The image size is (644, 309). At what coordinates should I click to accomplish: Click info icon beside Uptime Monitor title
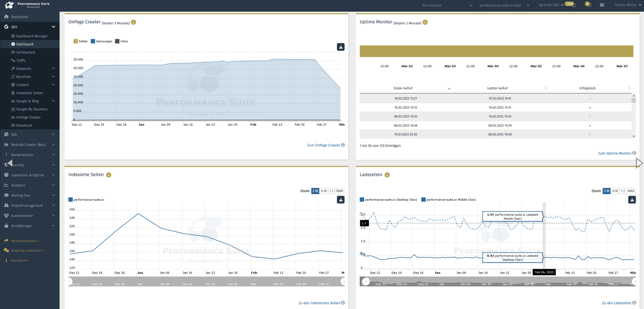click(425, 22)
